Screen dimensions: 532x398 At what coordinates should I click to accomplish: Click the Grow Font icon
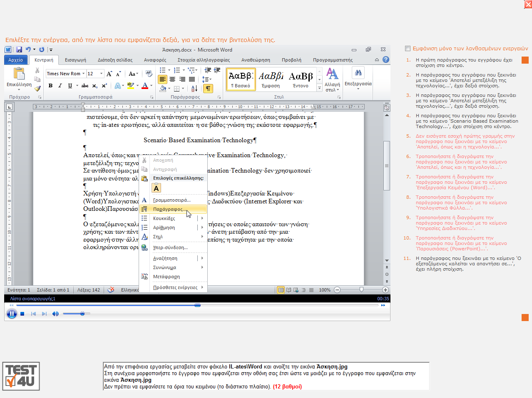[109, 74]
